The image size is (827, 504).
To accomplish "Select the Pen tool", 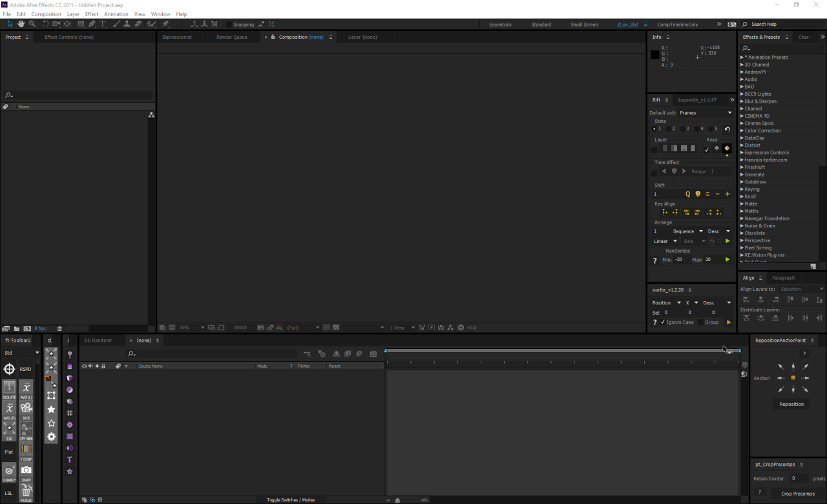I will (92, 24).
